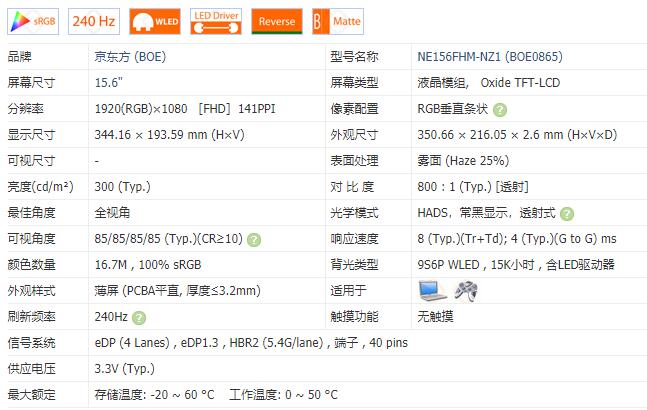The image size is (647, 410).
Task: Click the 背光类型 row label
Action: point(354,264)
